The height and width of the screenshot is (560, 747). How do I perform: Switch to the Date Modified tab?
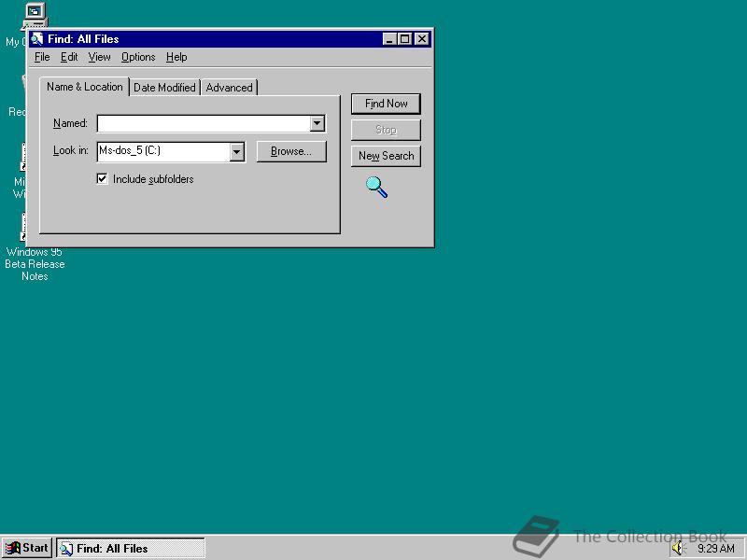pos(164,88)
